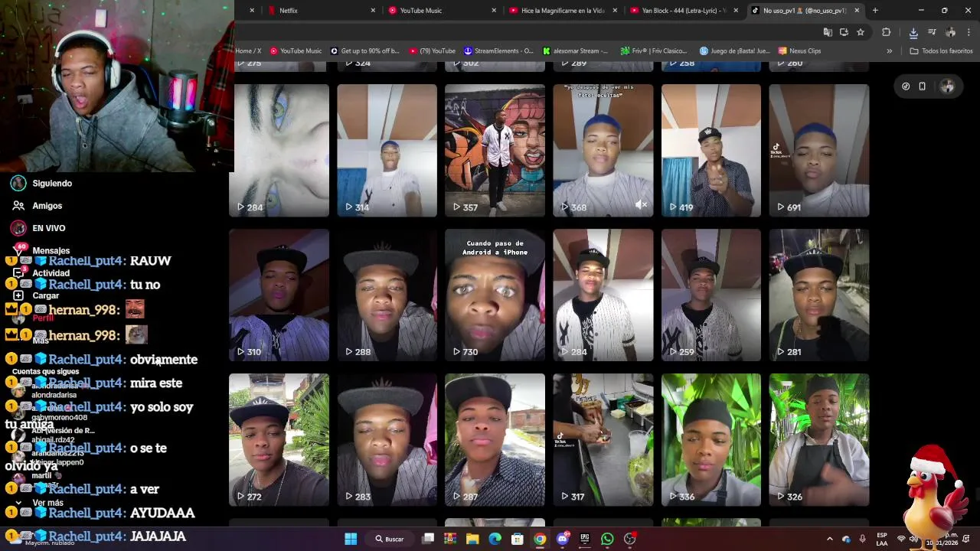Open the Juego de ¡Basta! bookmark
The image size is (980, 551).
735,51
